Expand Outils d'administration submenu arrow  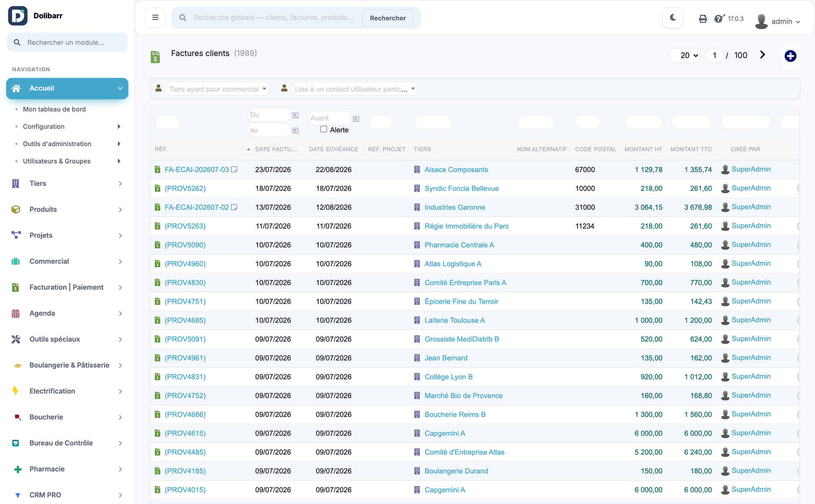click(119, 144)
